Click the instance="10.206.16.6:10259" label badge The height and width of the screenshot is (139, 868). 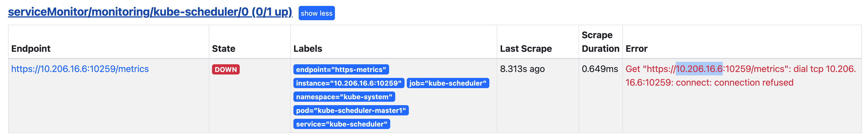349,83
